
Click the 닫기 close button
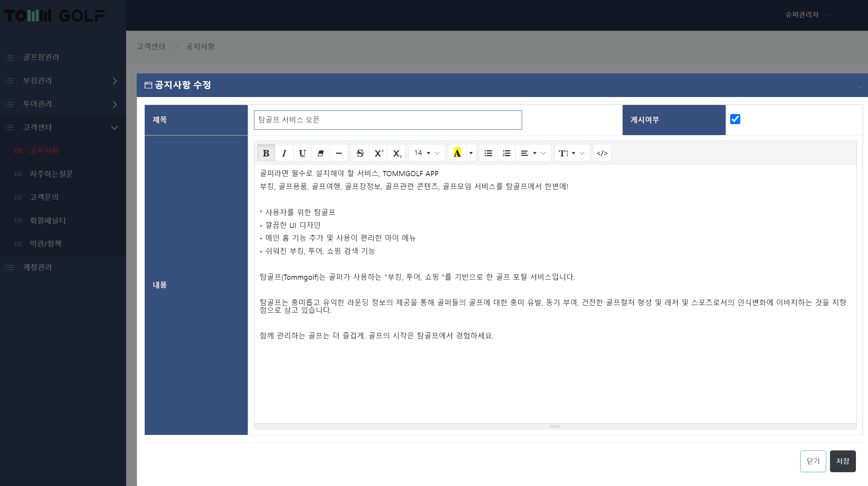(x=813, y=461)
